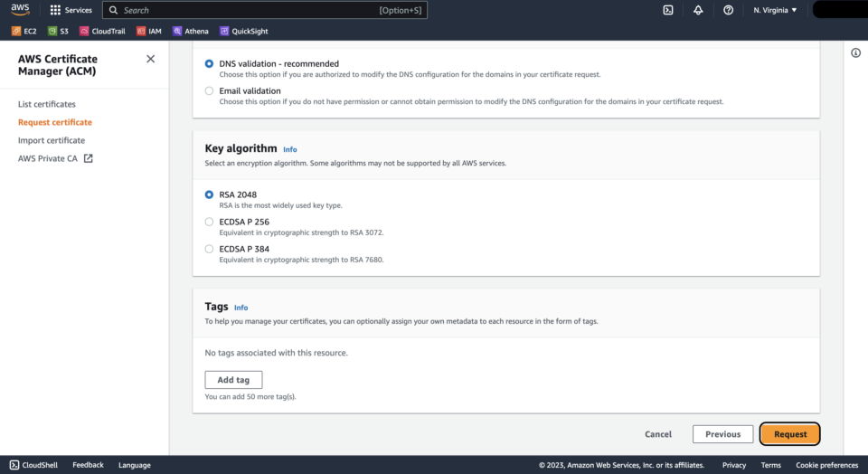
Task: Open Import certificate in sidebar
Action: click(x=52, y=140)
